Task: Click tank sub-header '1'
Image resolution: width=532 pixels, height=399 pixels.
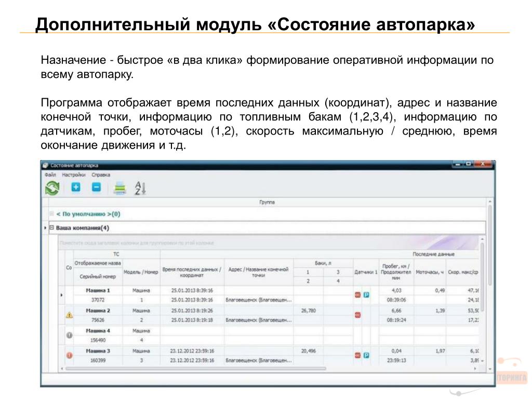Action: (x=308, y=272)
